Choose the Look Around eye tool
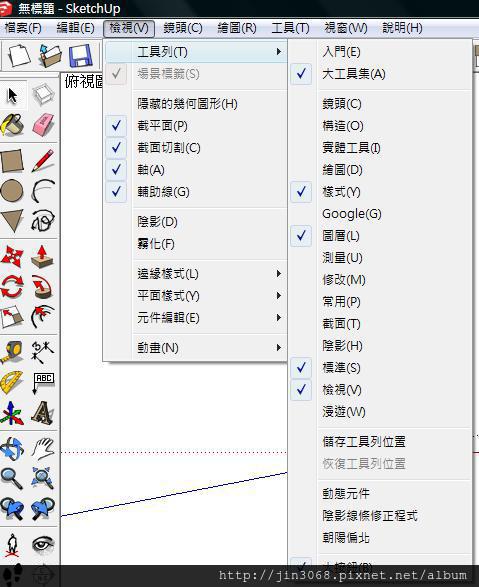This screenshot has width=479, height=587. coord(43,544)
